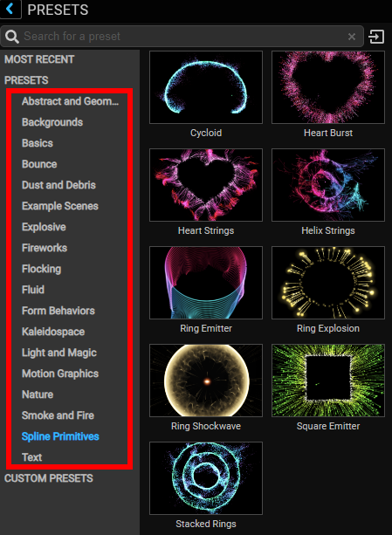This screenshot has height=535, width=392.
Task: Open the Custom Presets section
Action: click(48, 478)
